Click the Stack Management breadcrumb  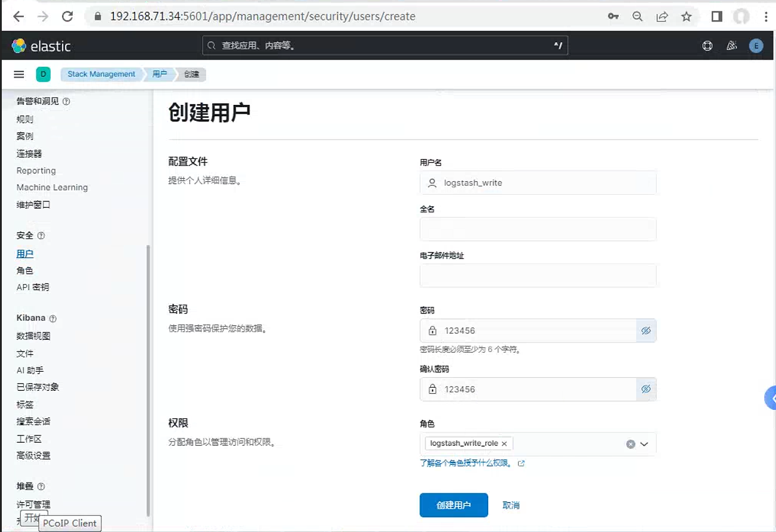[101, 74]
